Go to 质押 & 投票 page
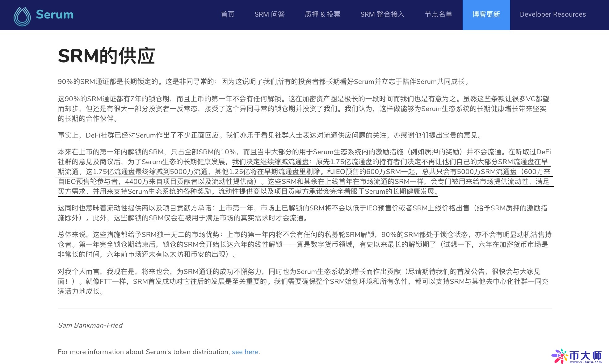609x364 pixels. coord(322,14)
